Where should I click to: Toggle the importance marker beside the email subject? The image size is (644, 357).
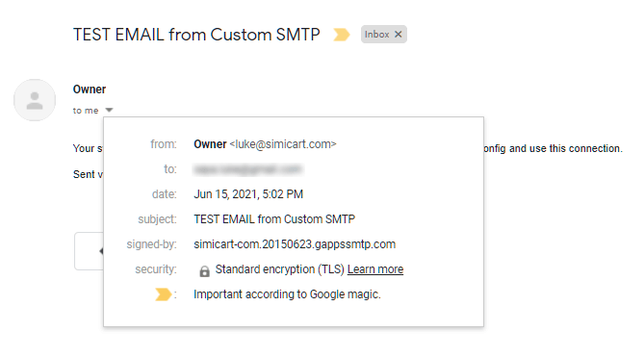(x=342, y=35)
